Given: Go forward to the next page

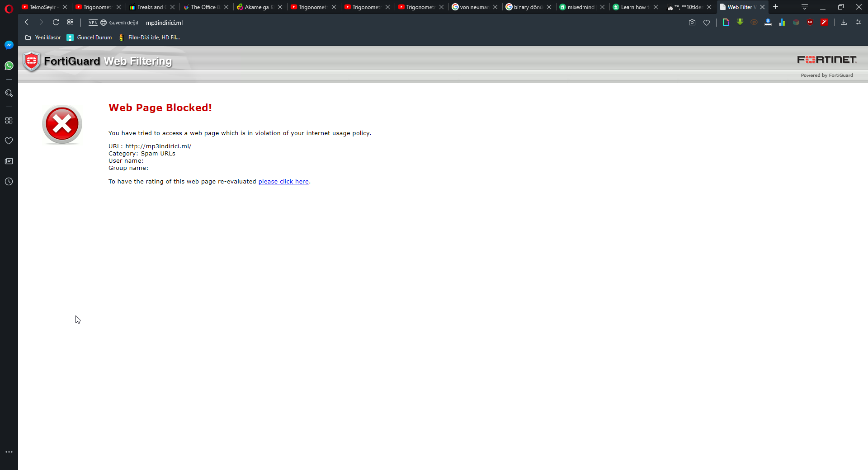Looking at the screenshot, I should click(x=41, y=22).
